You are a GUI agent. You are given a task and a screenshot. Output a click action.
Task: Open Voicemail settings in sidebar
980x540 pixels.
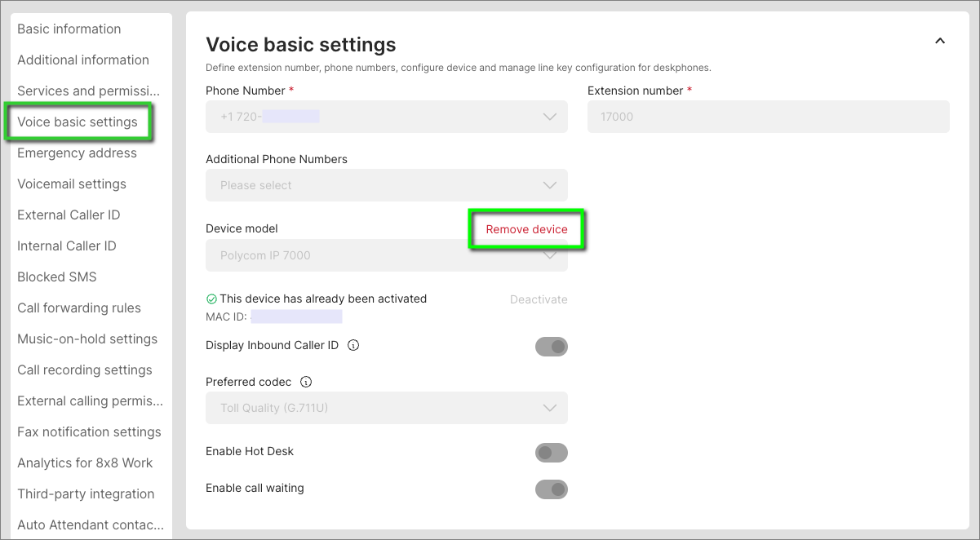pos(72,184)
